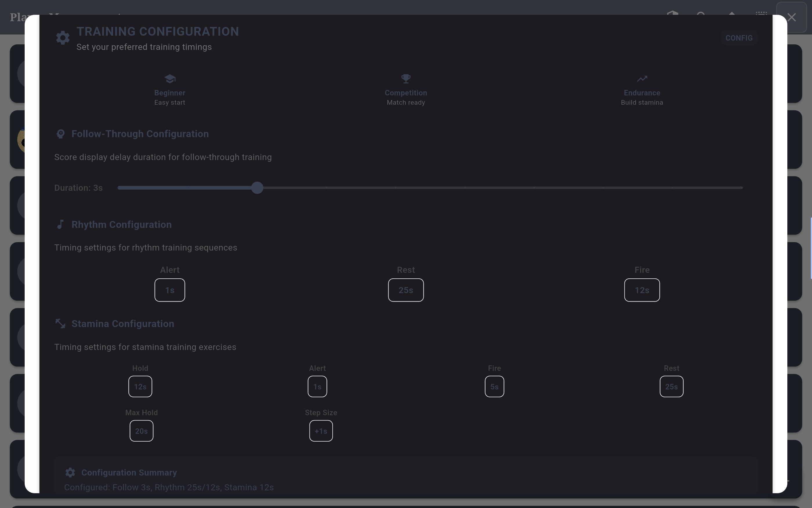Click the Follow-Through Configuration head icon
Image resolution: width=812 pixels, height=508 pixels.
61,134
